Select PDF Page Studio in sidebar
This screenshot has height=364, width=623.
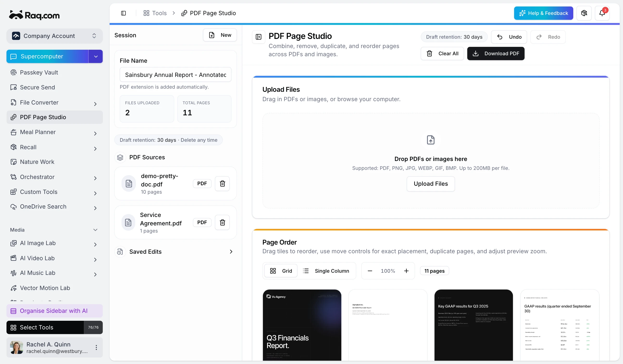(x=54, y=117)
